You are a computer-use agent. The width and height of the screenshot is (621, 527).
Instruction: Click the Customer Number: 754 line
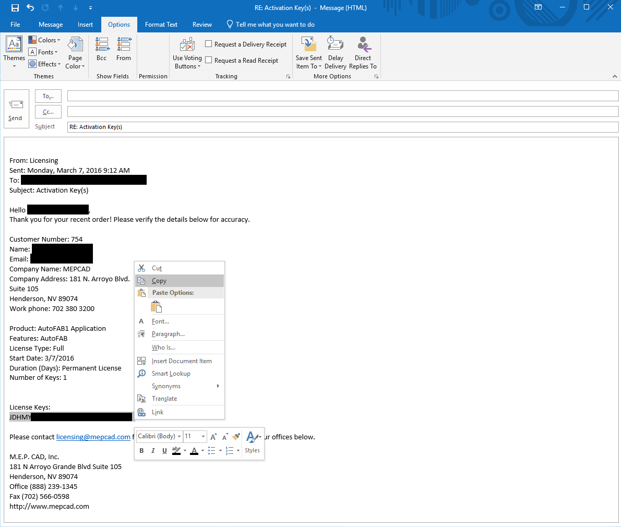coord(46,239)
